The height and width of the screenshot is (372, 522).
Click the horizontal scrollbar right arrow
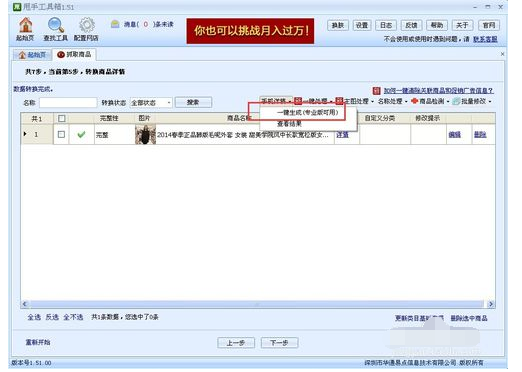pos(491,304)
